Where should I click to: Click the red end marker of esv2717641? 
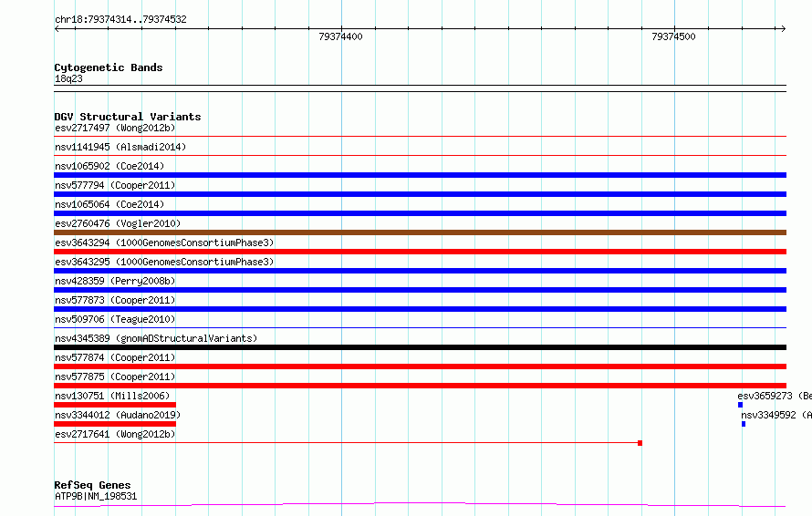[x=640, y=443]
